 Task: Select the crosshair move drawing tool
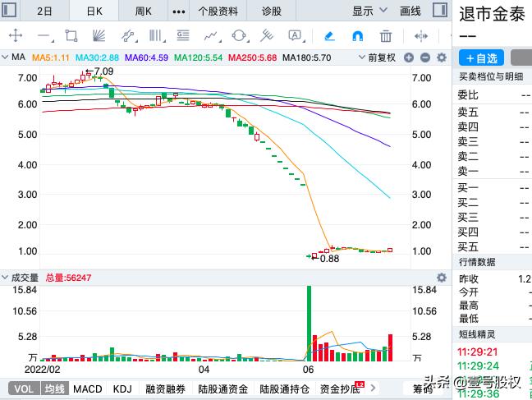pos(16,35)
